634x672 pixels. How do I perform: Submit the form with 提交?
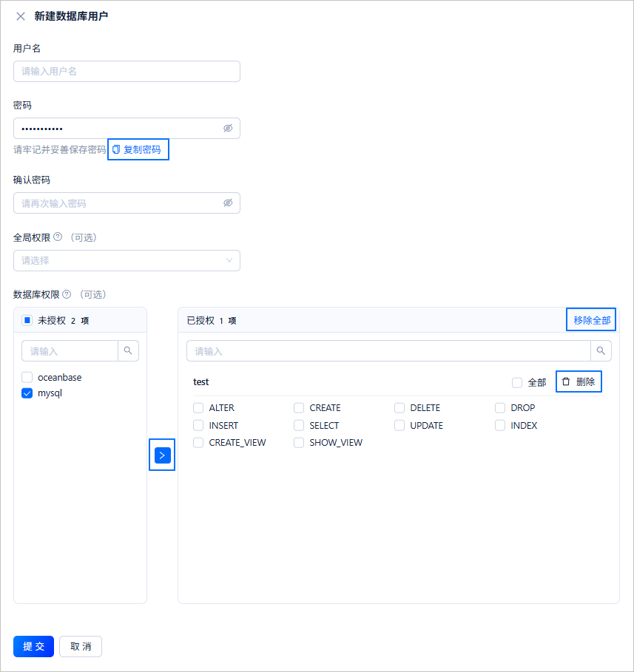[33, 646]
